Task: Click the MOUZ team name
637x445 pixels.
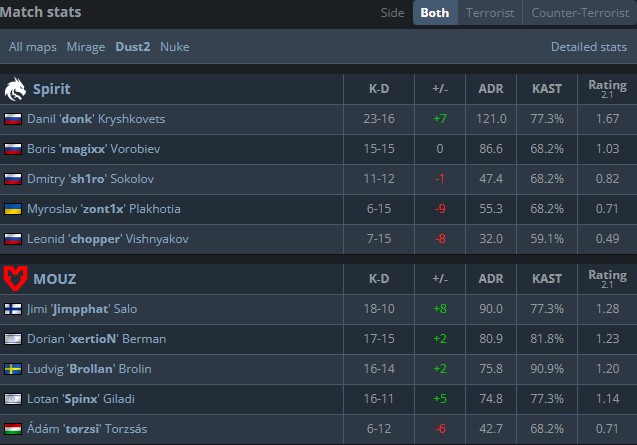Action: (55, 279)
